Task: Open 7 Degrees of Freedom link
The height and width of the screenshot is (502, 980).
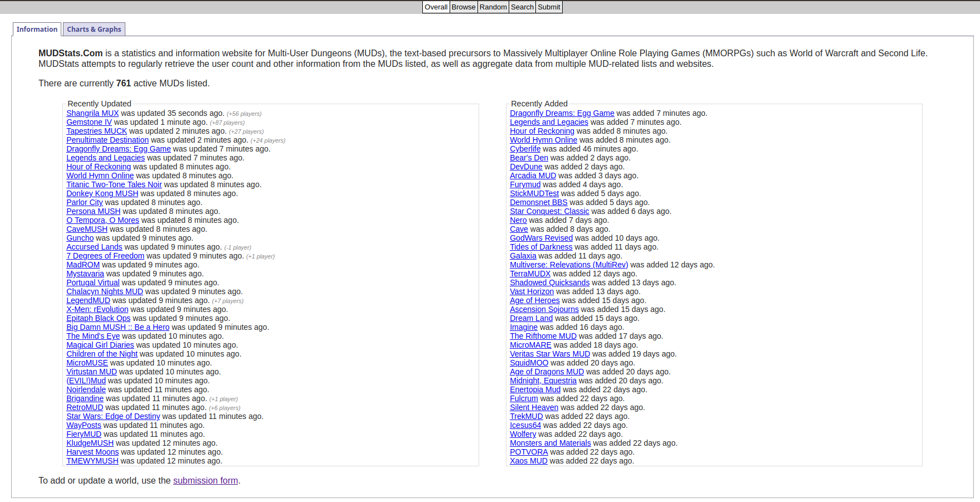Action: coord(105,256)
